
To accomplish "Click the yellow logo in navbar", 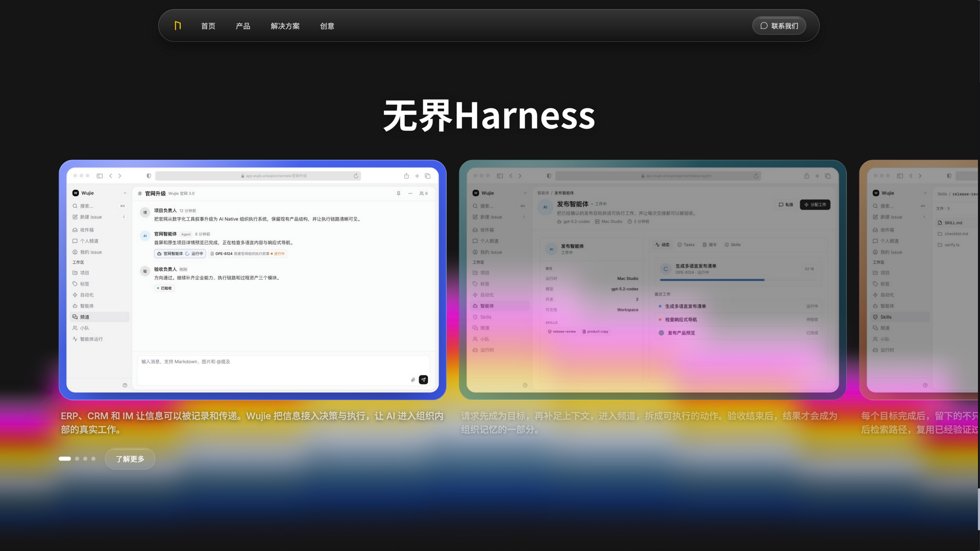I will [178, 26].
